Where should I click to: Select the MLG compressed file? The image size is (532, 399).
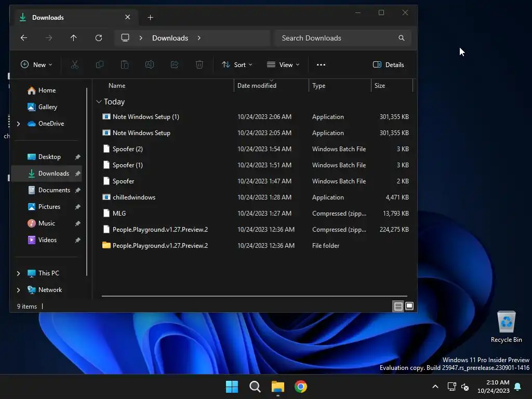(255, 214)
